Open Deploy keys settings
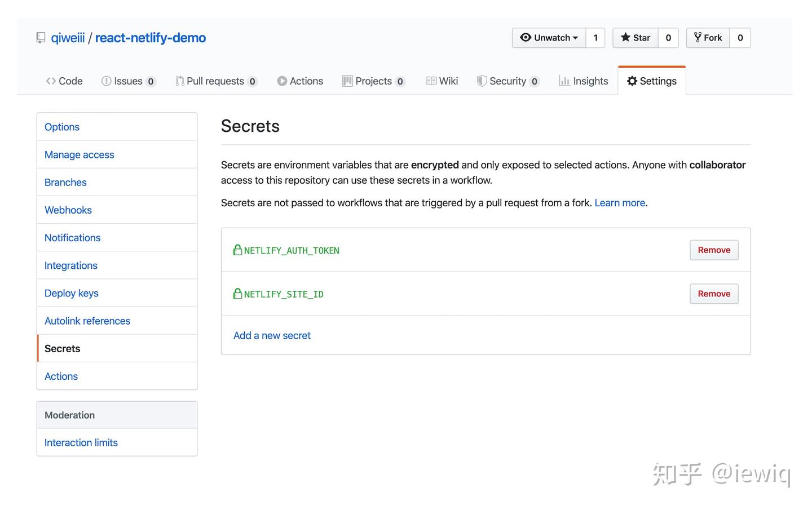812x510 pixels. pyautogui.click(x=117, y=293)
